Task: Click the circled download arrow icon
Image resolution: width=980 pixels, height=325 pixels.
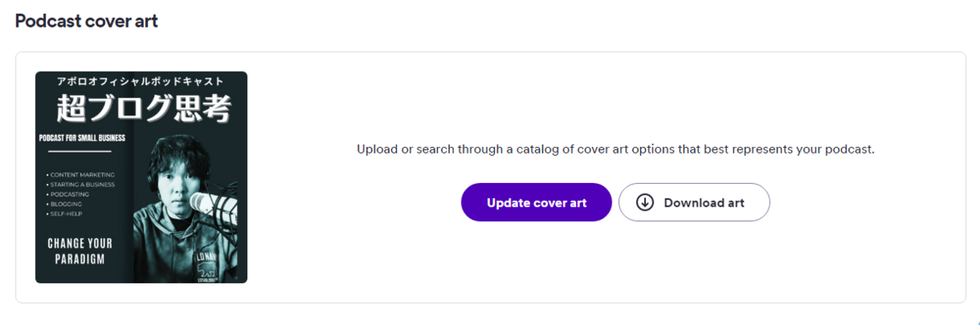Action: pyautogui.click(x=645, y=203)
